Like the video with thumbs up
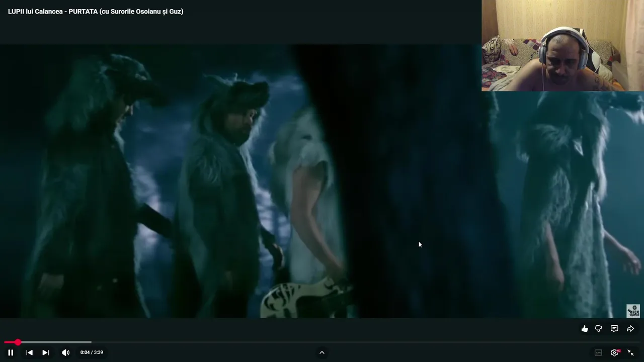Viewport: 644px width, 362px height. [585, 329]
